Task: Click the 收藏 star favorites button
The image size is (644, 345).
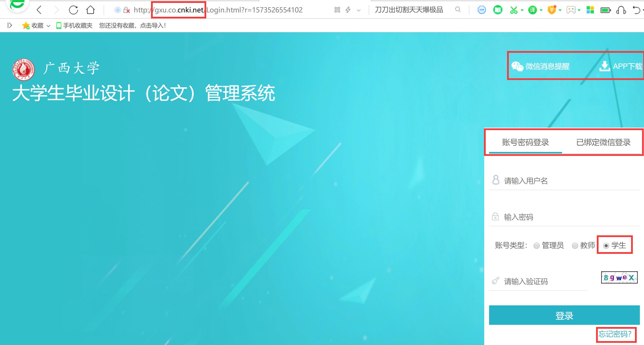Action: coord(33,26)
